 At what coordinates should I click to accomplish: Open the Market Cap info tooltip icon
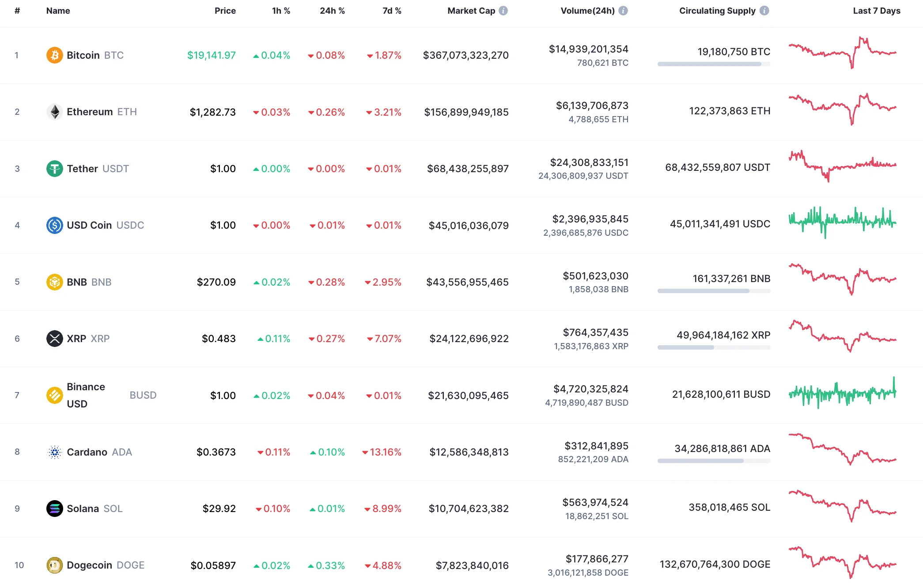coord(503,11)
